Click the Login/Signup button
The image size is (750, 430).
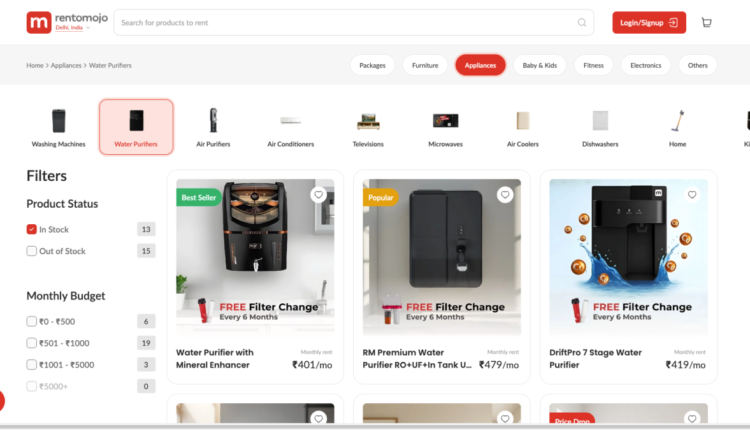coord(649,22)
